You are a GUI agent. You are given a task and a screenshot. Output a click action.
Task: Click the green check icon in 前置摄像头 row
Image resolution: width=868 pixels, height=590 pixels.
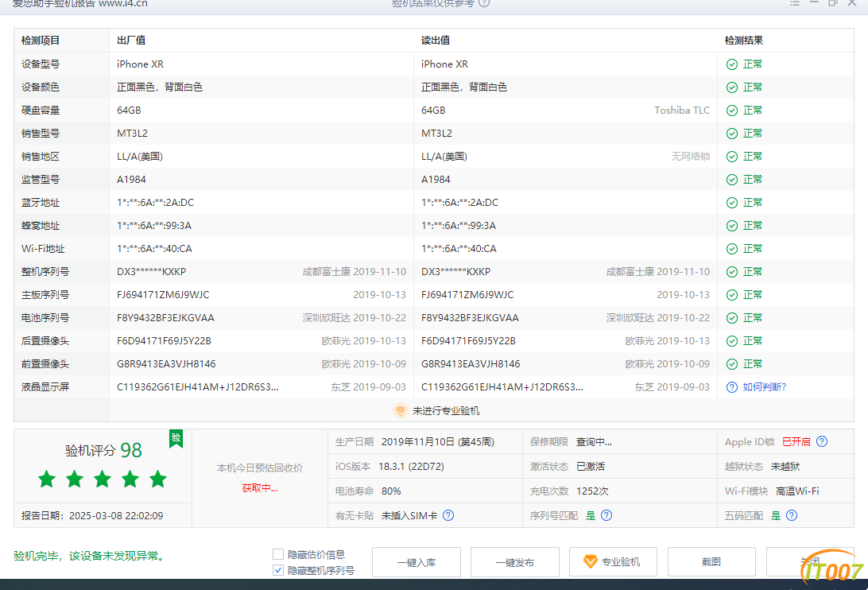pos(732,364)
